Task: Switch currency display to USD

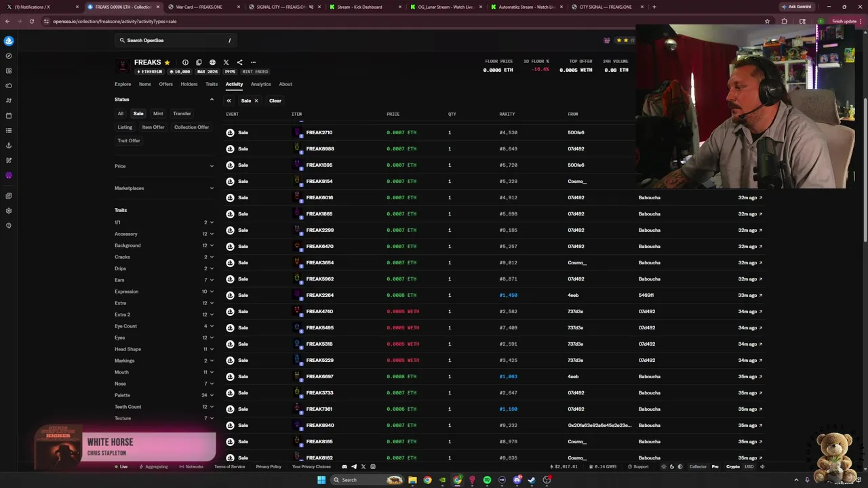Action: pos(749,466)
